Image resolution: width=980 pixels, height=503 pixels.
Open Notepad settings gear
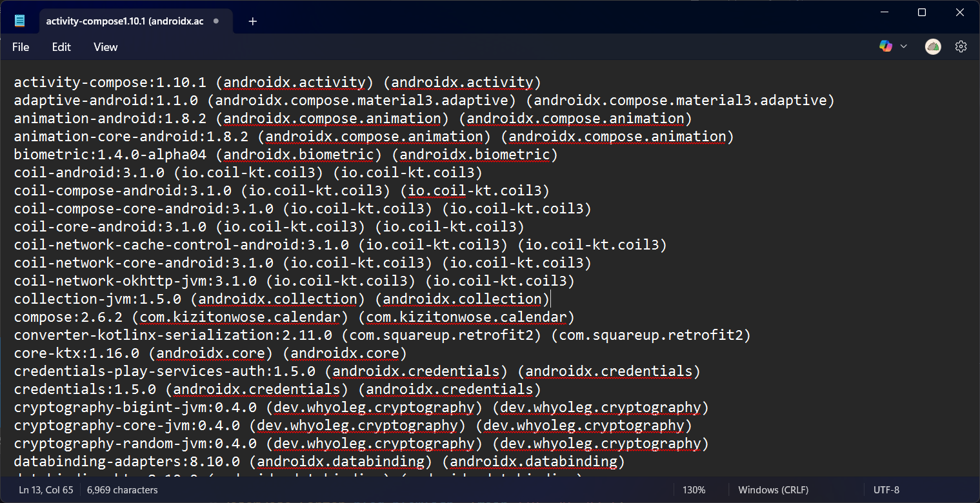click(x=961, y=46)
